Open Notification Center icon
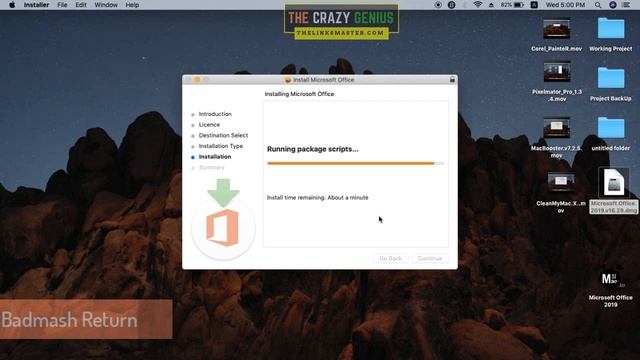 click(626, 5)
